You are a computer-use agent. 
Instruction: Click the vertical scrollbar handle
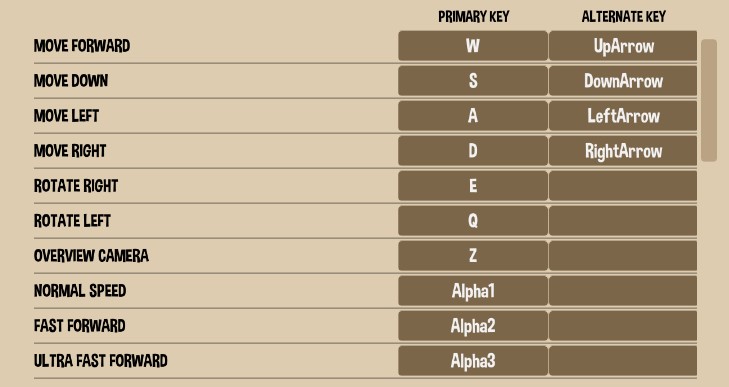709,100
